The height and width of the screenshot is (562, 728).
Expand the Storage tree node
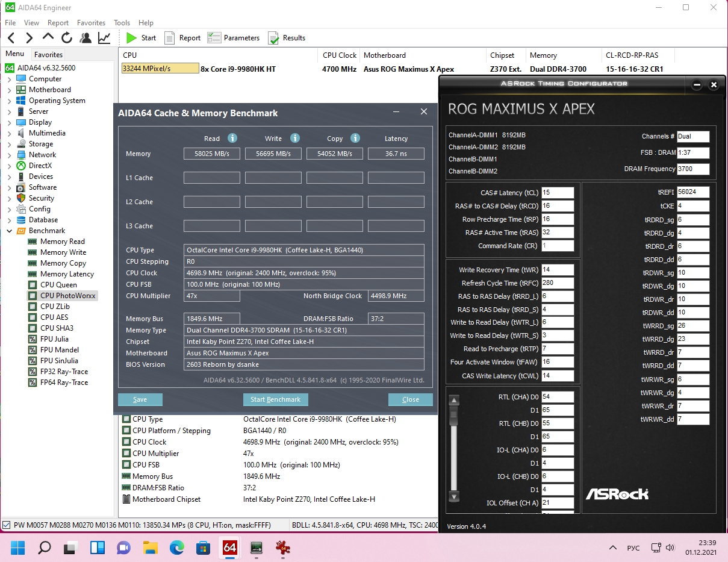coord(9,144)
